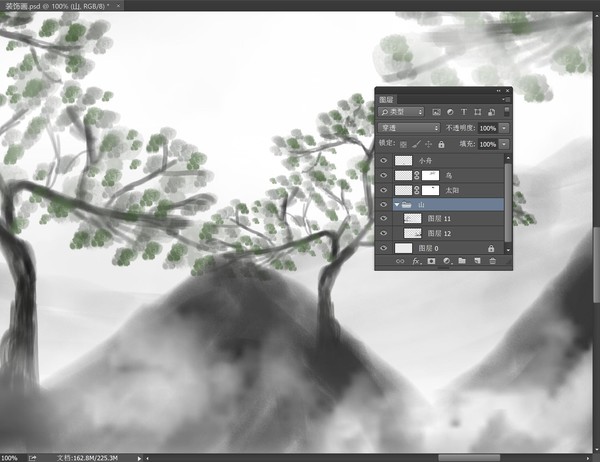Add a layer mask
600x462 pixels.
431,261
